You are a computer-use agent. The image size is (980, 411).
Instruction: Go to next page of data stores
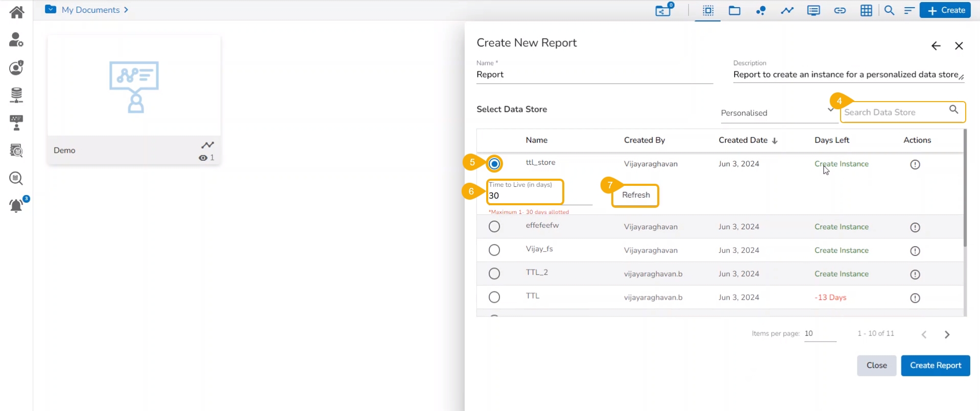click(x=947, y=334)
